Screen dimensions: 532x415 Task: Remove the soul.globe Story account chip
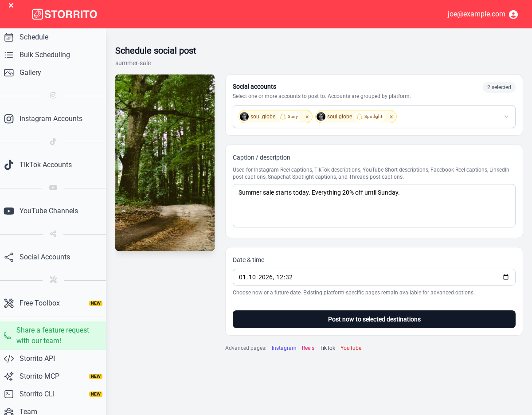click(x=307, y=117)
